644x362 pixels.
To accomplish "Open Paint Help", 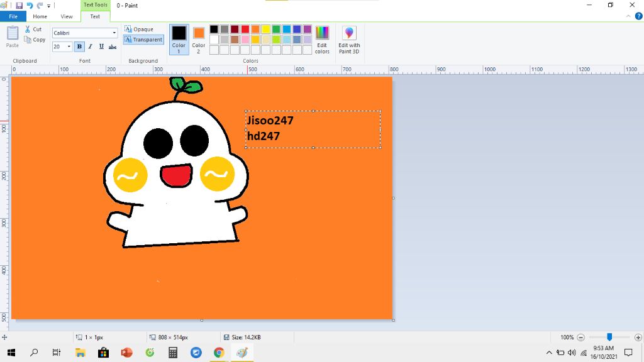I will tap(638, 16).
